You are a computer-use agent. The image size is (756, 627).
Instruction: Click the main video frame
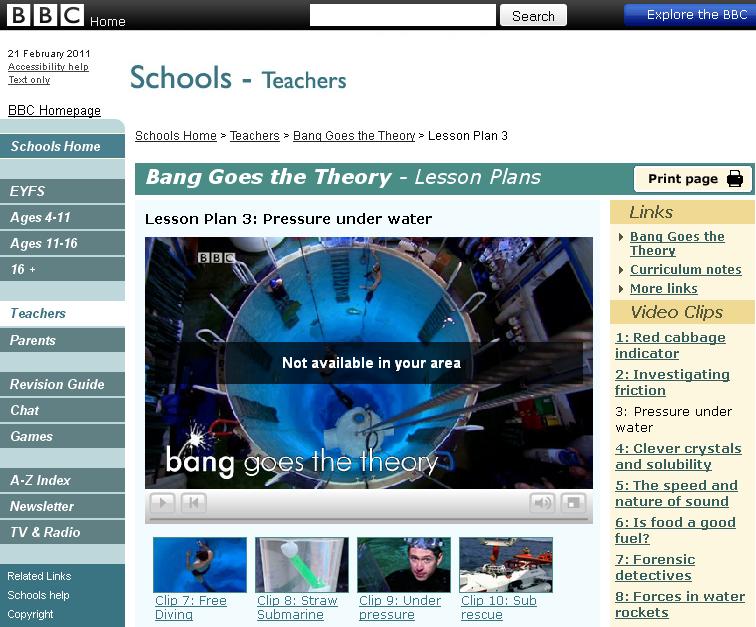tap(369, 363)
